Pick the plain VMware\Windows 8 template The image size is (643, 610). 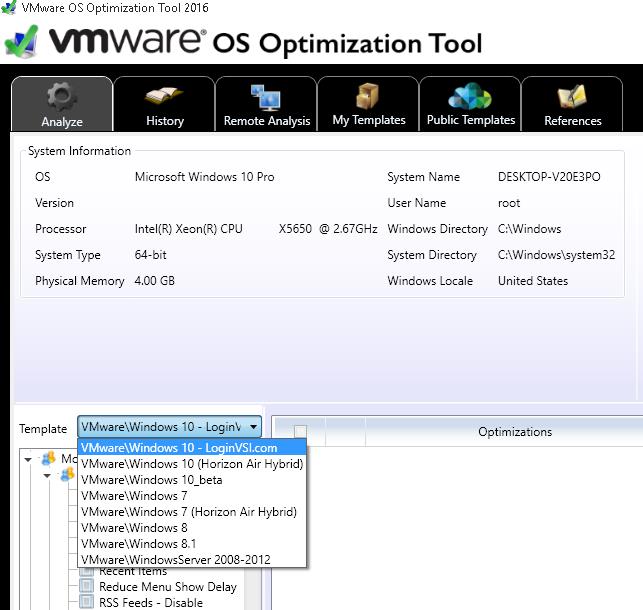click(x=192, y=528)
